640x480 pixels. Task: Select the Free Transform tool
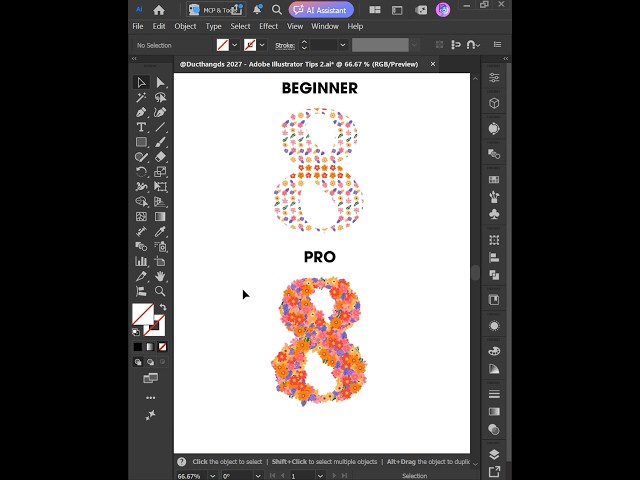(x=160, y=187)
